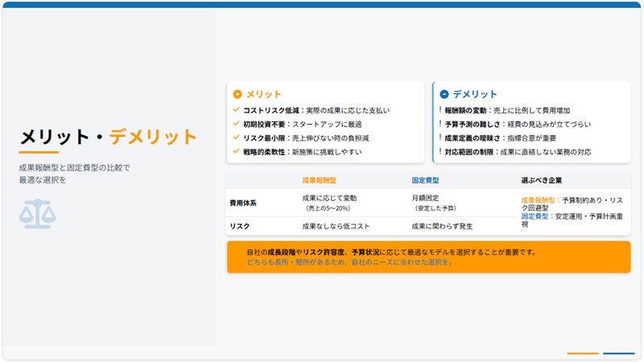Click the checkmark beside リスク最小限
644x362 pixels.
236,138
